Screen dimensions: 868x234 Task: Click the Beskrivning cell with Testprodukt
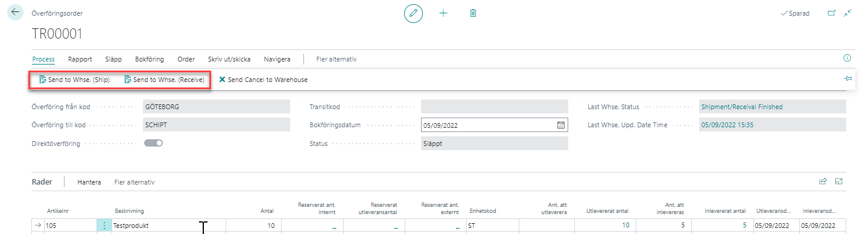[169, 226]
